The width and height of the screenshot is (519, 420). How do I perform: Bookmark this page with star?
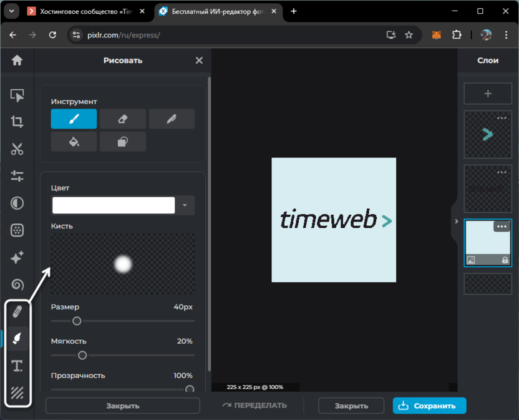coord(409,35)
